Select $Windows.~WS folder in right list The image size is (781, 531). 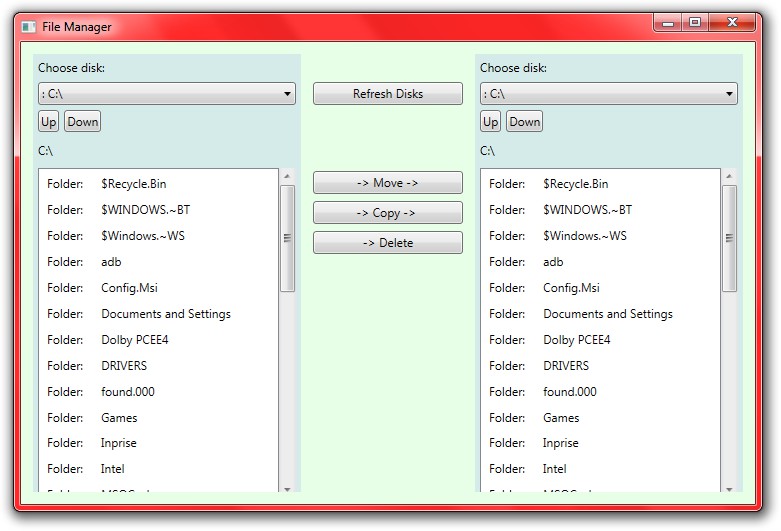point(600,236)
